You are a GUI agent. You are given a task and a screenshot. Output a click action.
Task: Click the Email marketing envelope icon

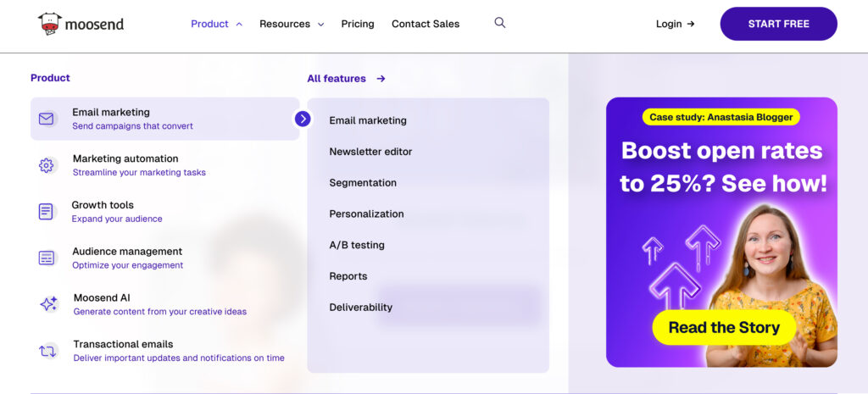pos(47,119)
